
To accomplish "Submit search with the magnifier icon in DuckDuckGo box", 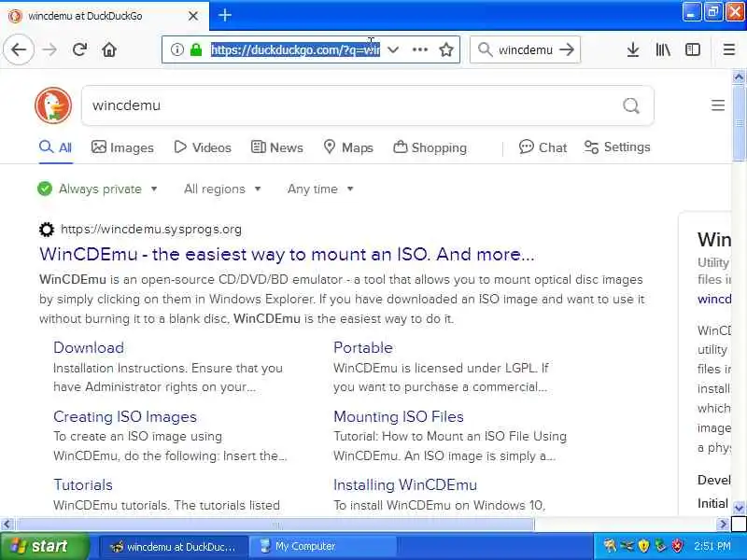I will pyautogui.click(x=631, y=105).
